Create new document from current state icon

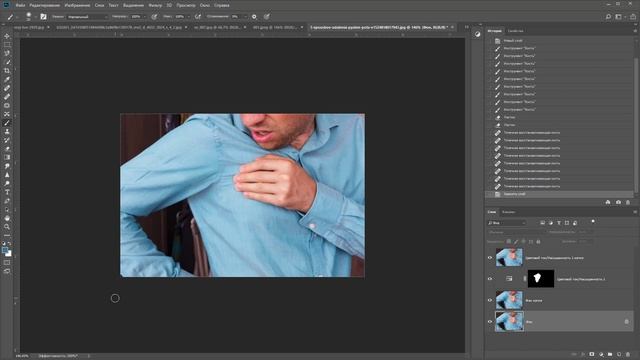(608, 202)
